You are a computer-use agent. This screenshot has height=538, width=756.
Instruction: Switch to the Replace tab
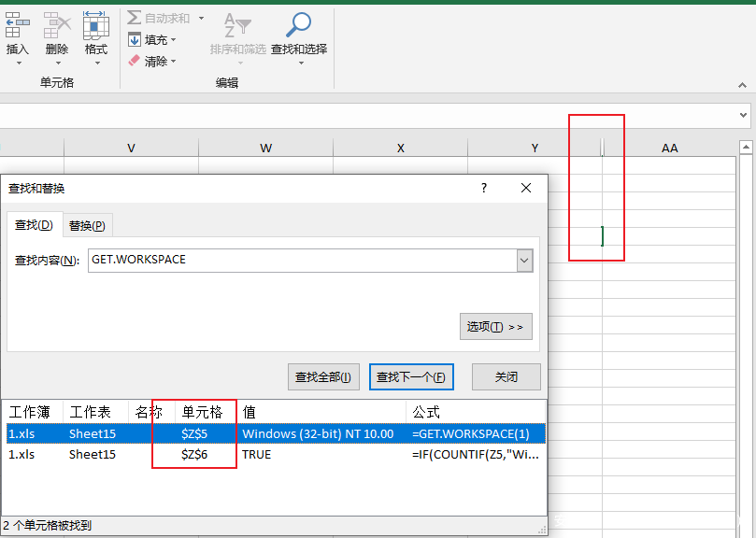(x=87, y=226)
